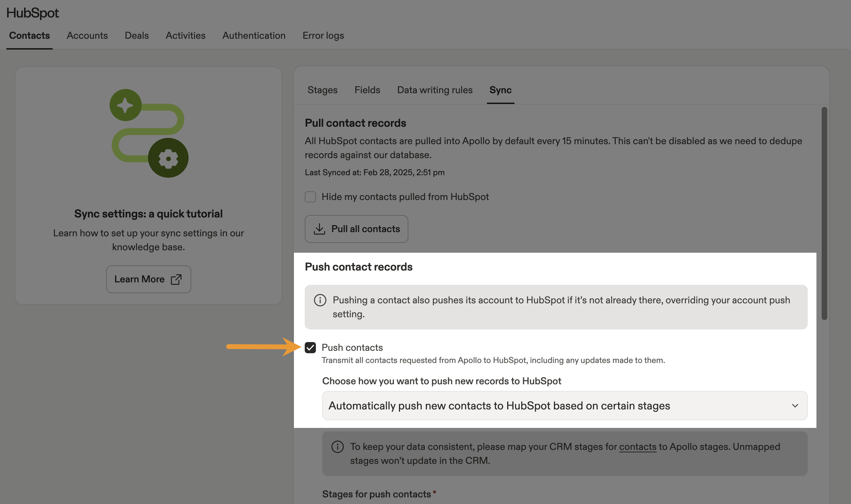Click the Push contact records heading

pyautogui.click(x=359, y=267)
